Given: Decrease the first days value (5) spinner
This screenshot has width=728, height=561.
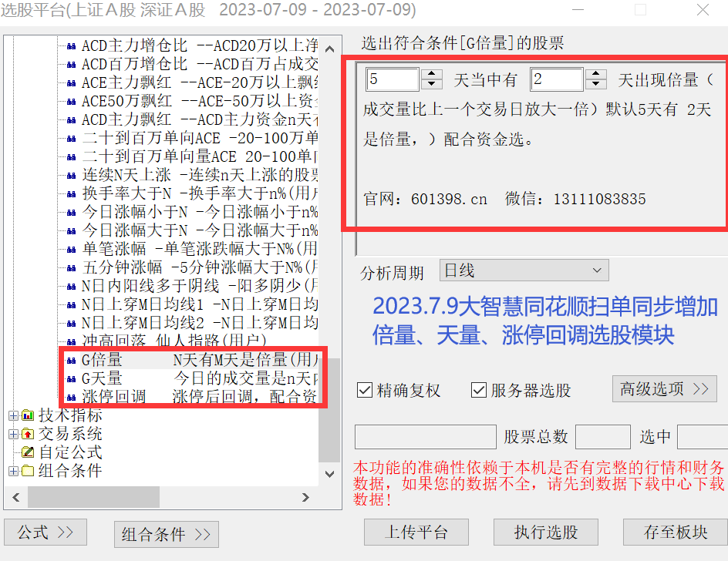Looking at the screenshot, I should [431, 85].
